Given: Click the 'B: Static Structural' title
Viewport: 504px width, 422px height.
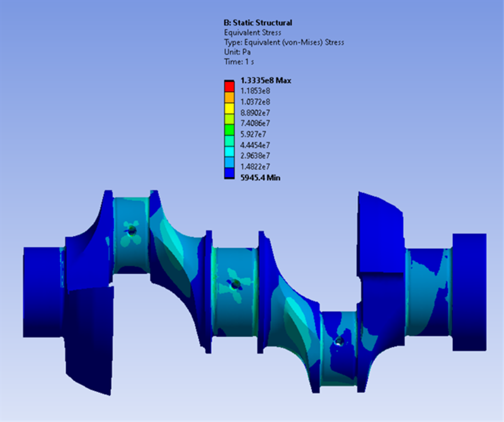Looking at the screenshot, I should click(x=258, y=23).
